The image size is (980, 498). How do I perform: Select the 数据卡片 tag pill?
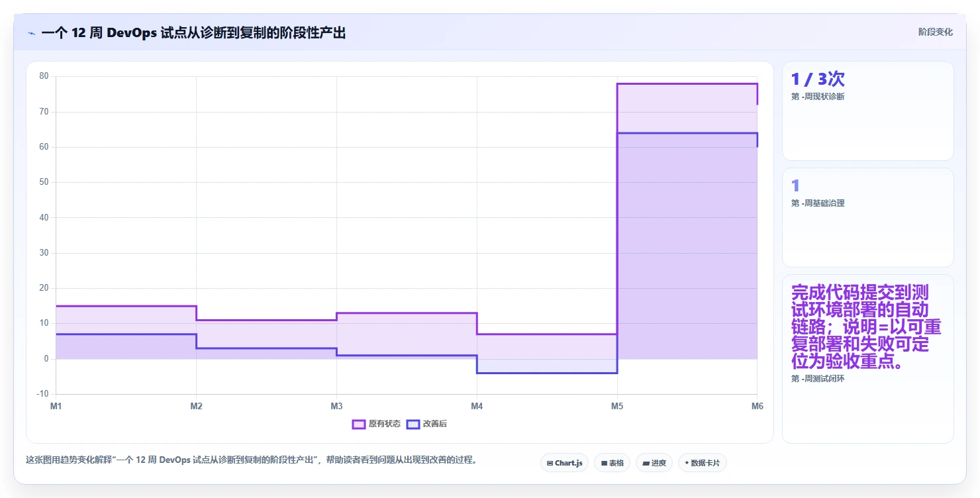coord(702,463)
